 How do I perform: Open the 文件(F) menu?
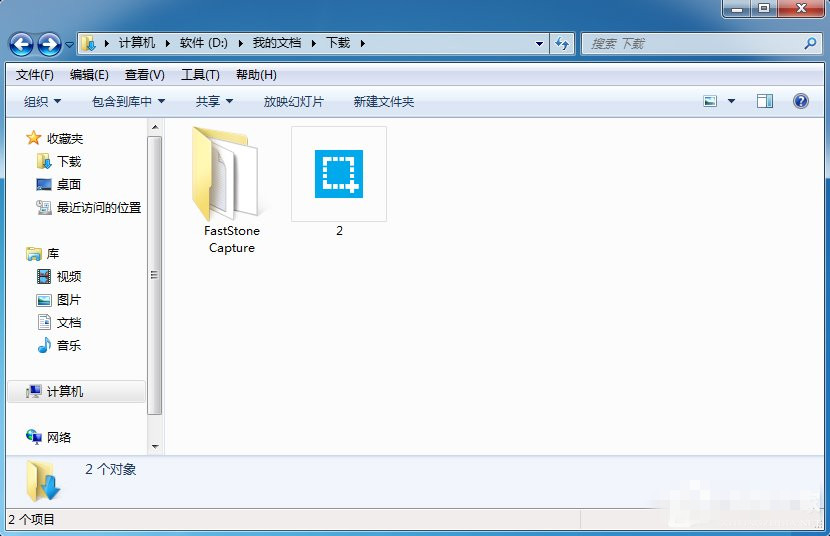[35, 75]
